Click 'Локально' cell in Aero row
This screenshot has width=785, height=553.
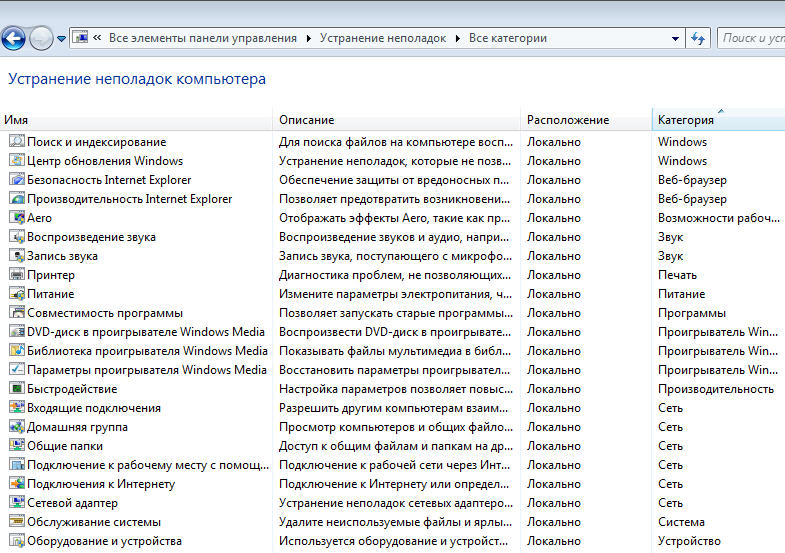click(x=554, y=218)
